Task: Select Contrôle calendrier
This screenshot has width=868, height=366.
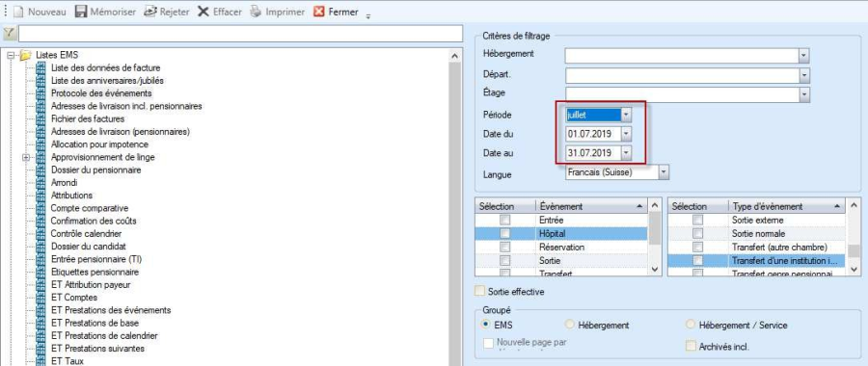Action: [87, 234]
